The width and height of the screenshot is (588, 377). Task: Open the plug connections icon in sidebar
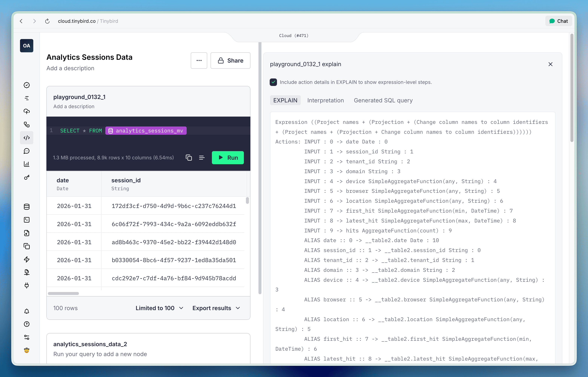click(26, 285)
